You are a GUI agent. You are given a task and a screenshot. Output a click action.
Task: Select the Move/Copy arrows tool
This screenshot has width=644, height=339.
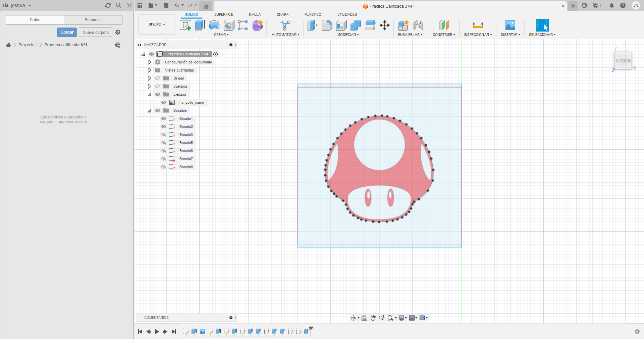pyautogui.click(x=384, y=25)
